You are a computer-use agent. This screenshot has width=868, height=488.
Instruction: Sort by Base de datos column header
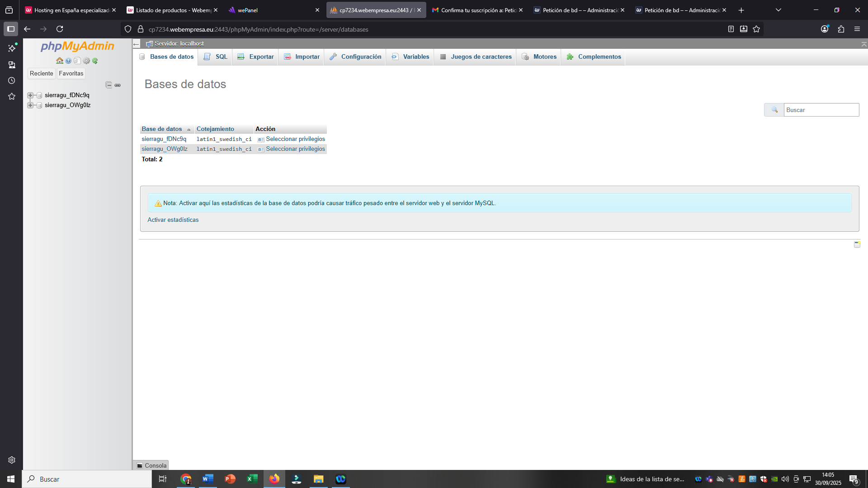(x=162, y=129)
